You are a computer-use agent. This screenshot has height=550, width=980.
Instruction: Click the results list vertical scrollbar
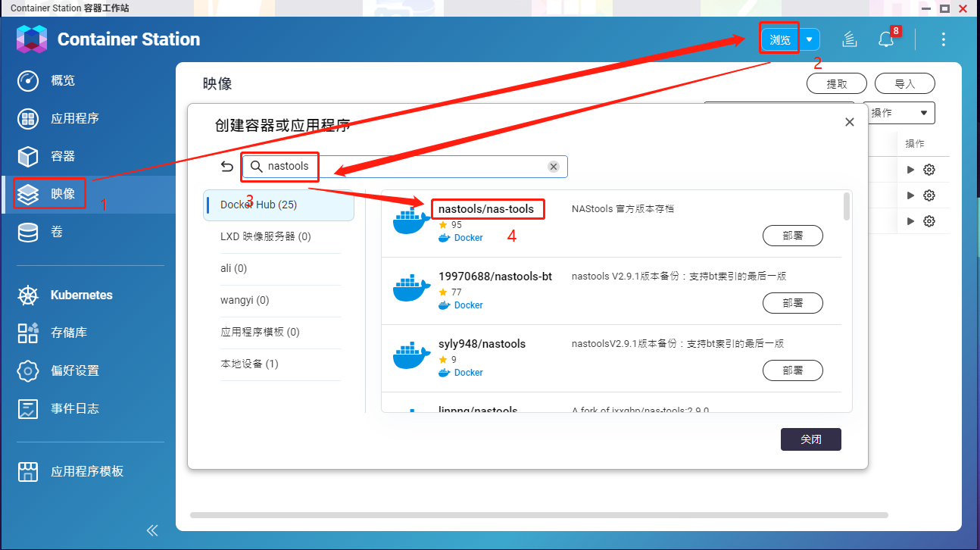846,206
